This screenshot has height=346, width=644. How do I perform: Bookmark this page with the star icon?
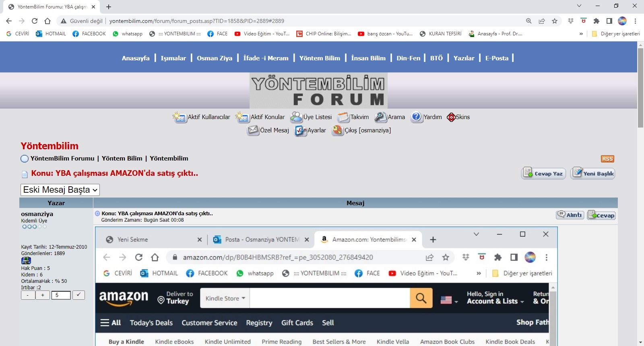click(555, 21)
